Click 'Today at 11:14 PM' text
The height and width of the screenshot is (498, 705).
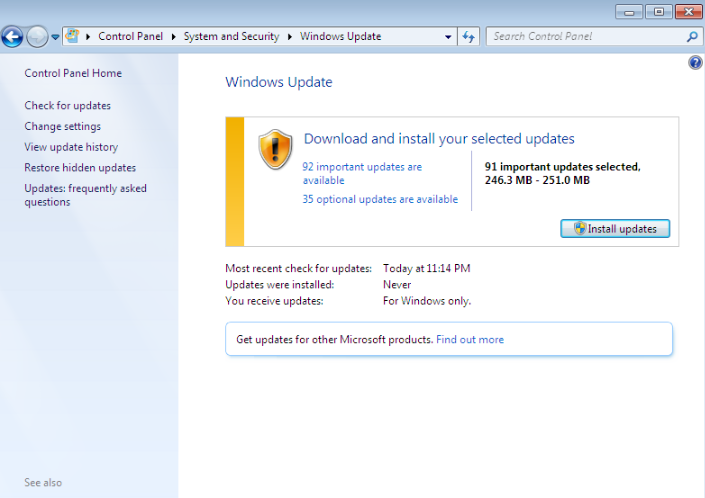pyautogui.click(x=427, y=268)
